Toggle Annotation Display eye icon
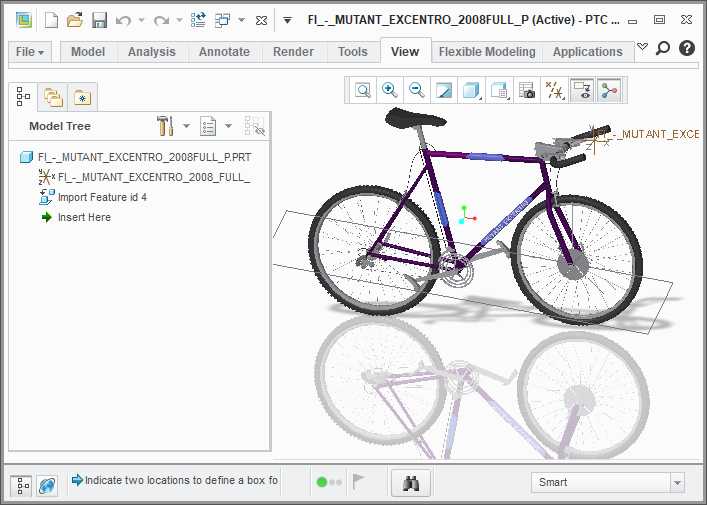 click(582, 90)
